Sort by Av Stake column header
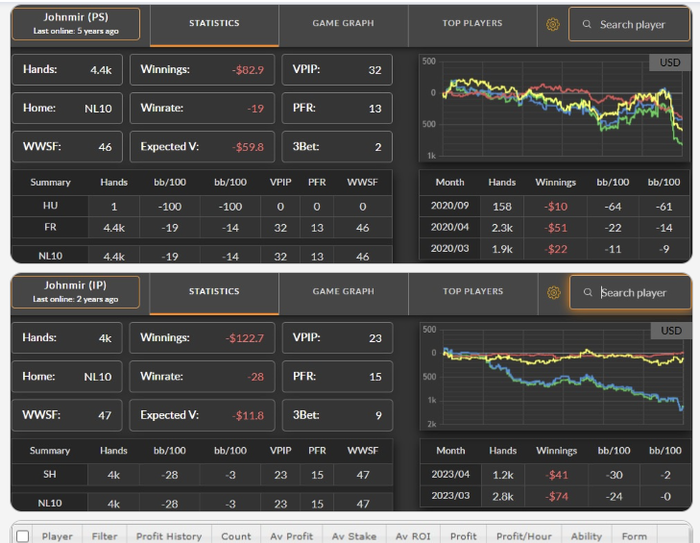The image size is (700, 543). coord(354,536)
